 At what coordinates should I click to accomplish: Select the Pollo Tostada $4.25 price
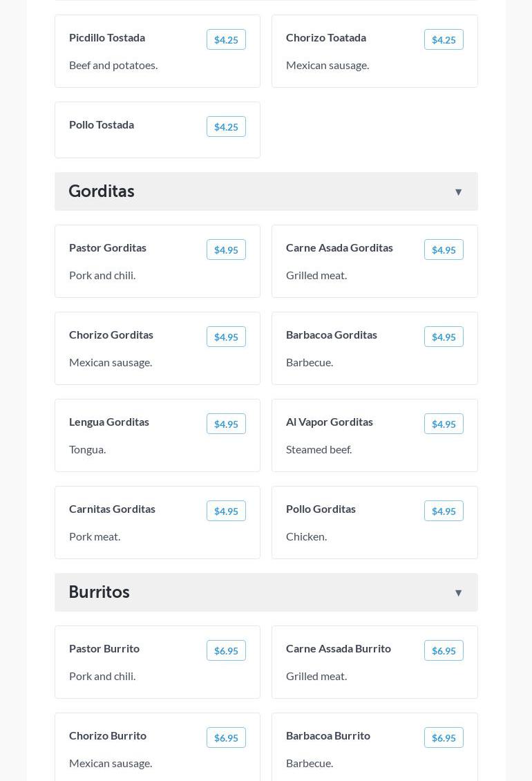click(226, 127)
